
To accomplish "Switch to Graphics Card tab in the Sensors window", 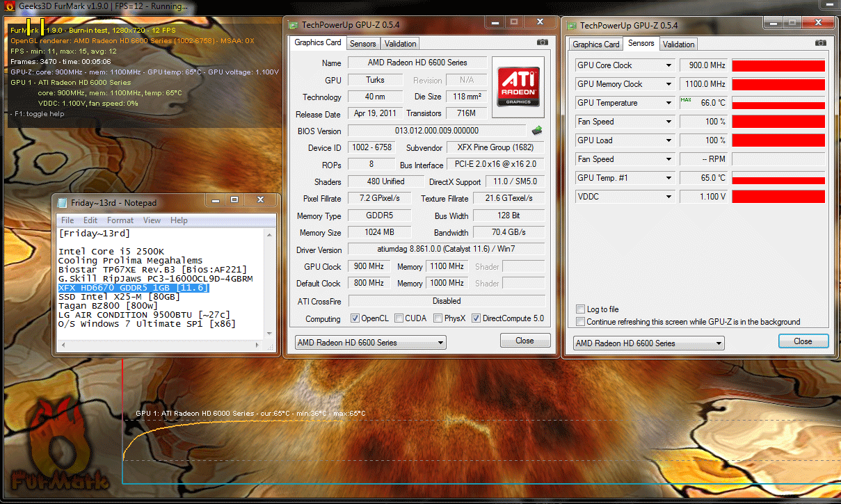I will pos(596,44).
